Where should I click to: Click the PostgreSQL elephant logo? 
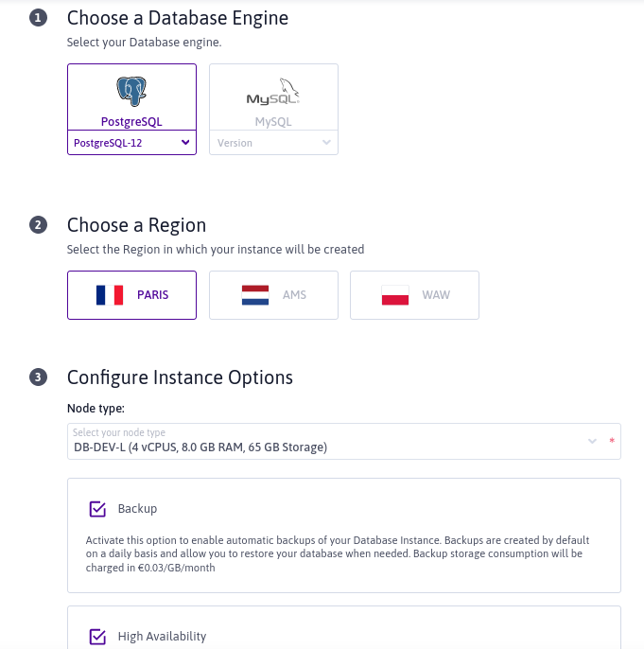pos(131,91)
